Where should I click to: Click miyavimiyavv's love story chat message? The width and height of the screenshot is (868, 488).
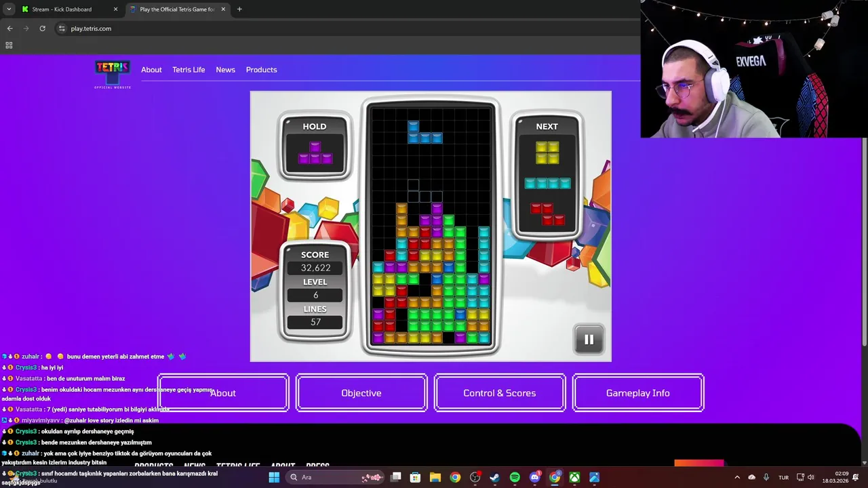click(x=81, y=420)
